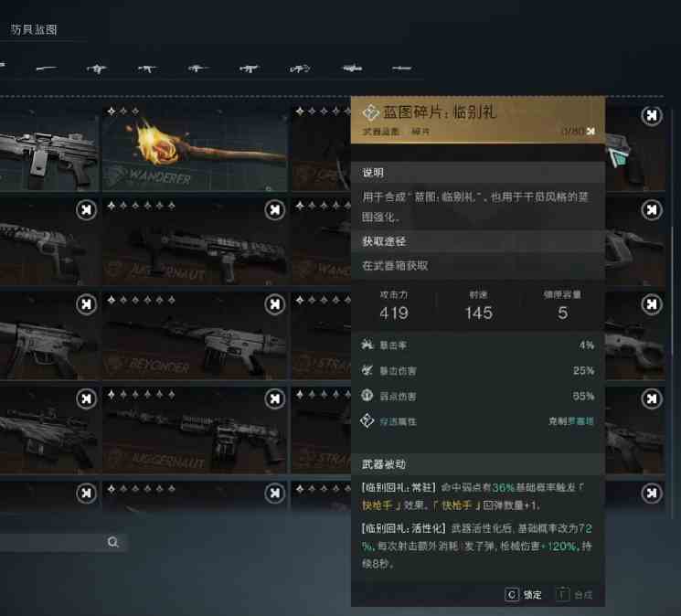Click the 锁定 lock button
Image resolution: width=681 pixels, height=616 pixels.
point(524,594)
